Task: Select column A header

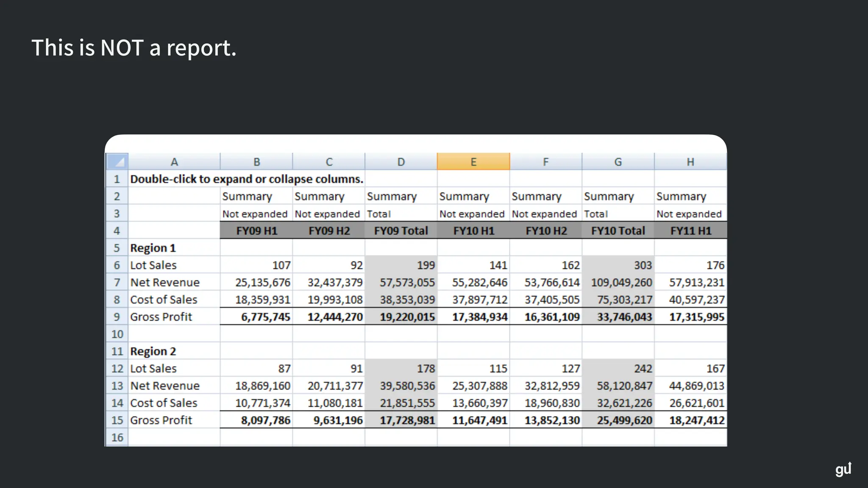Action: point(174,161)
